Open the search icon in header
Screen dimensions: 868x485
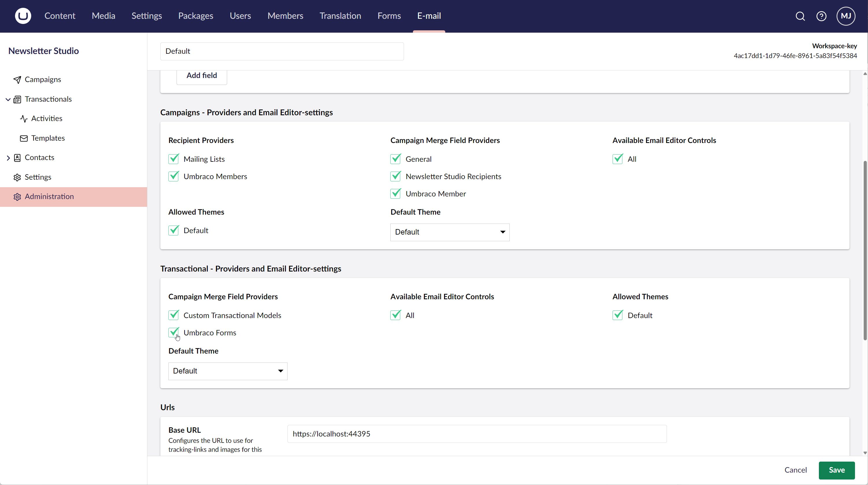[x=800, y=16]
